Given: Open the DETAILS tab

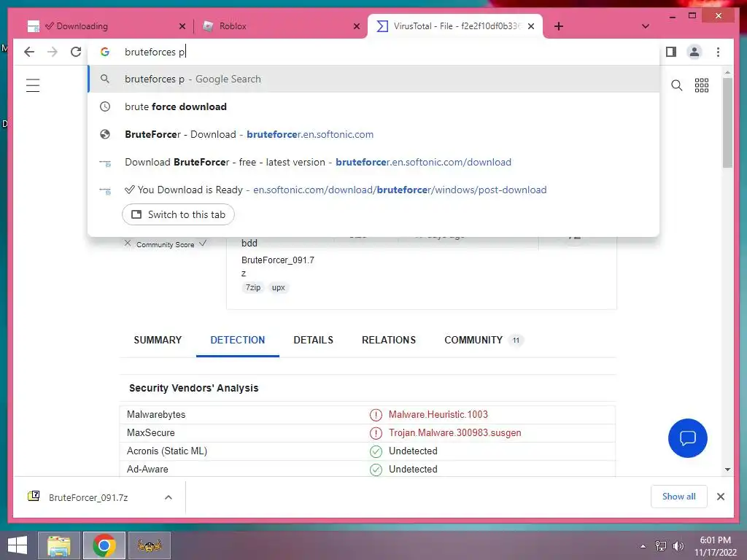Looking at the screenshot, I should click(x=313, y=340).
